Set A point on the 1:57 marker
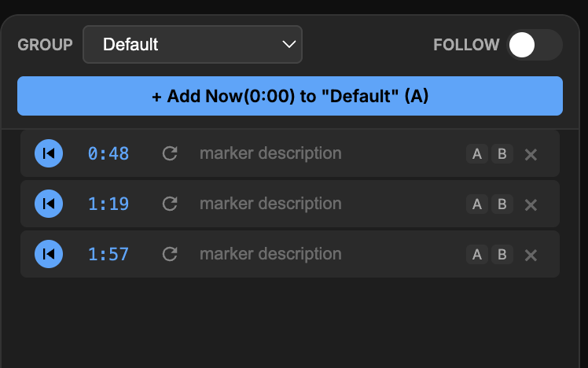The width and height of the screenshot is (588, 368). (x=476, y=254)
